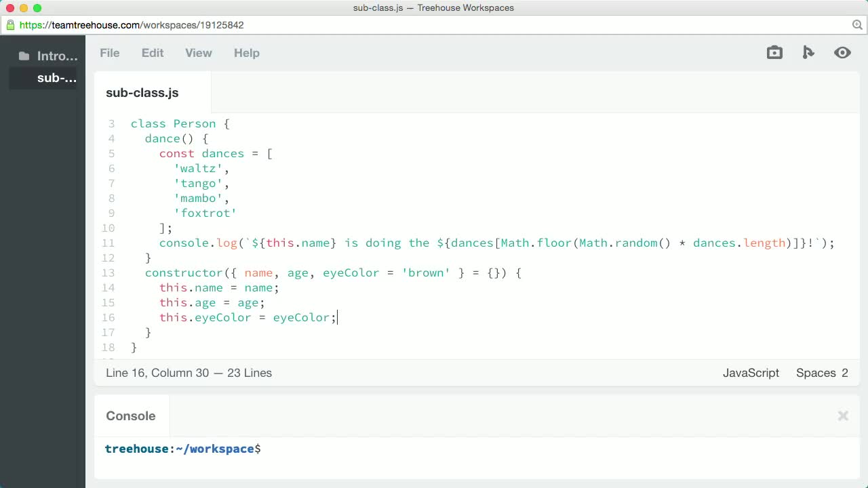Click the browser address bar URL
Screen dimensions: 868x488
pos(132,25)
